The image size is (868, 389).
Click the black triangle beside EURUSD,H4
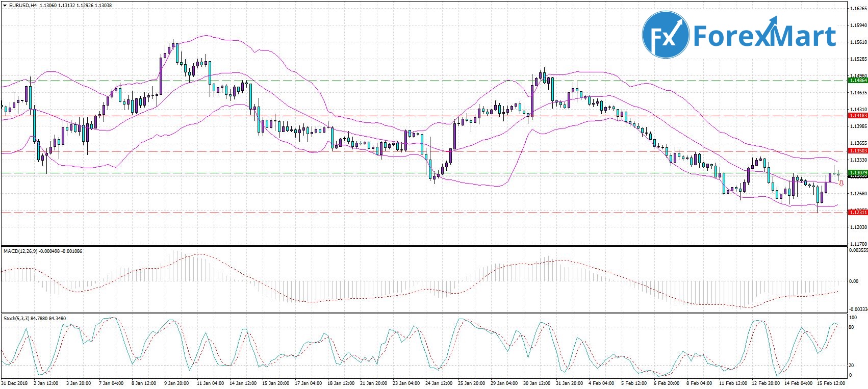(5, 6)
